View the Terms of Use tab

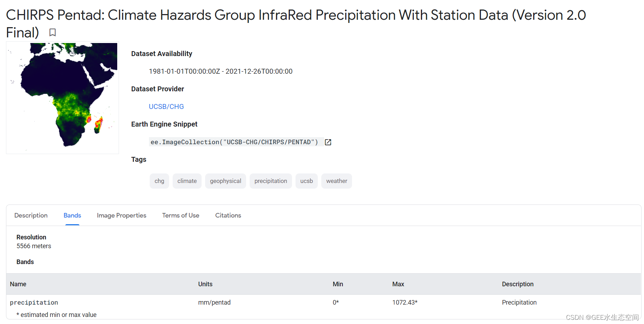[181, 215]
